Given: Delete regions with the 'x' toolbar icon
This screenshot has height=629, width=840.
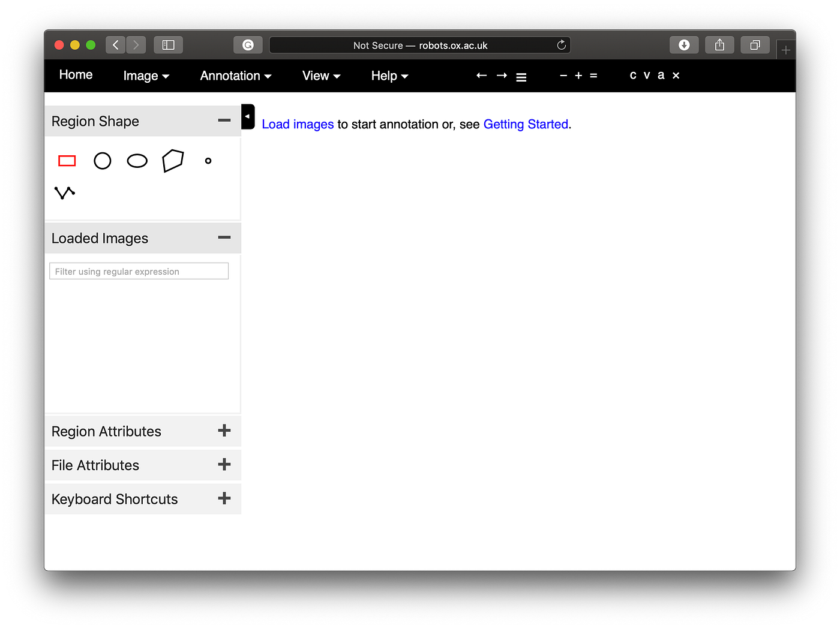Looking at the screenshot, I should pyautogui.click(x=676, y=76).
